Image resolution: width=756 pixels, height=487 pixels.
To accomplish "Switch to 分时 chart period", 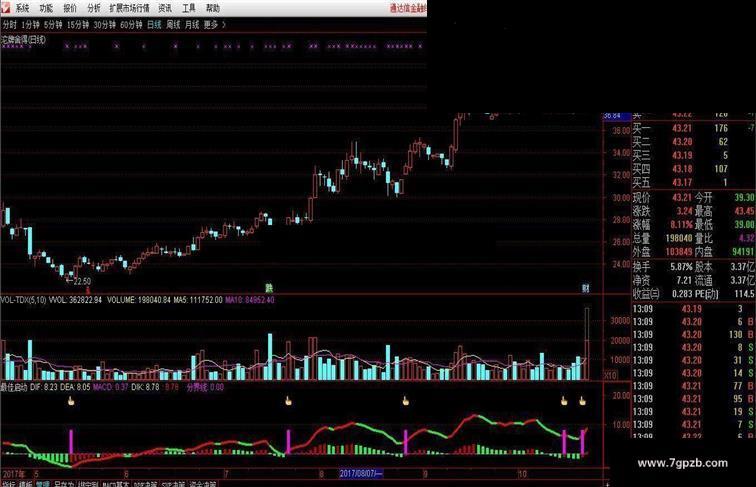I will (9, 25).
